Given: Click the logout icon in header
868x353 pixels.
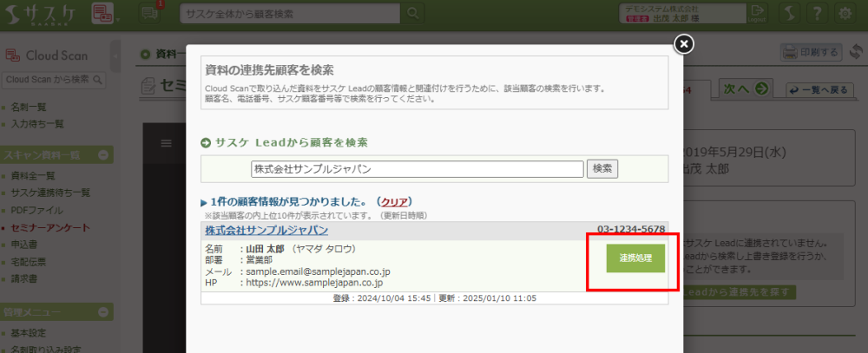Looking at the screenshot, I should [x=759, y=13].
